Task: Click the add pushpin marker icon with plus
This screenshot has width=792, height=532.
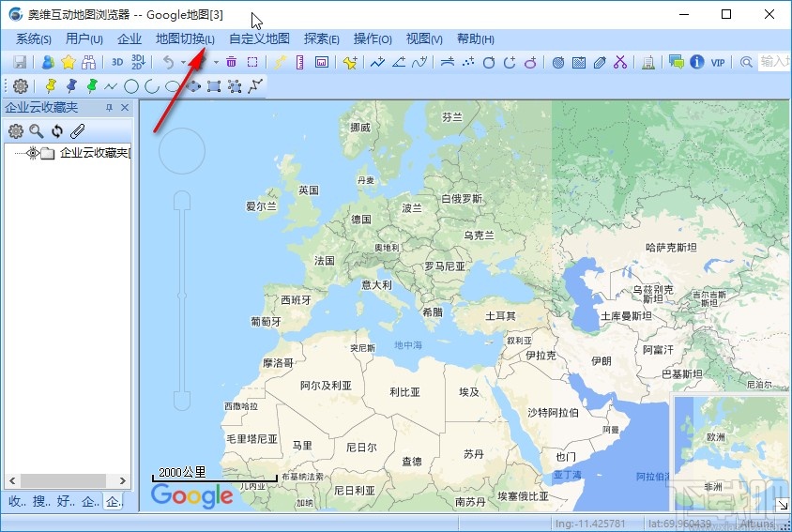Action: pos(349,62)
